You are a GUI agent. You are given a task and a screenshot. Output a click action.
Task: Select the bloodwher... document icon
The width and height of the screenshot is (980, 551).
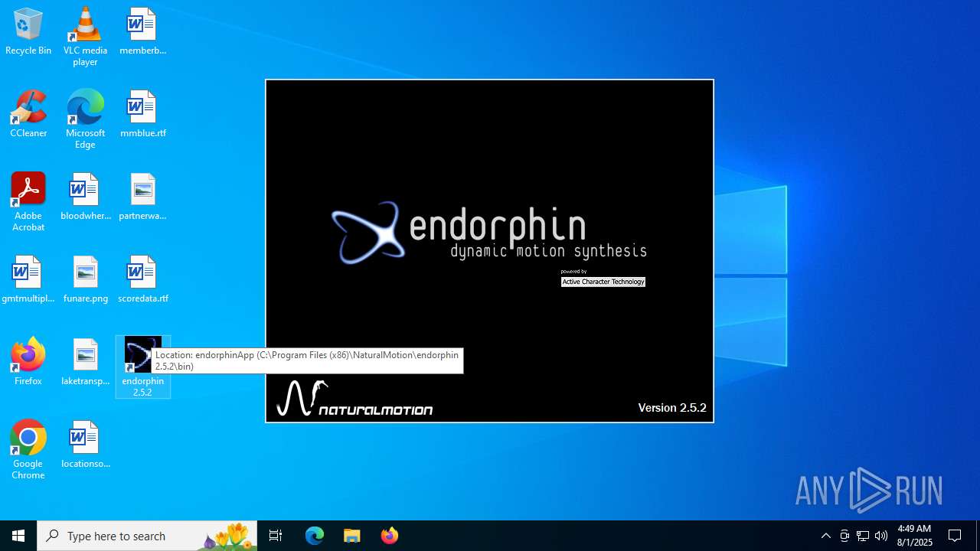[x=85, y=197]
